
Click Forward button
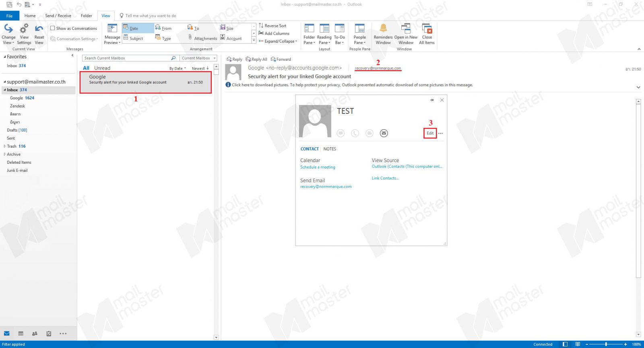[x=281, y=59]
